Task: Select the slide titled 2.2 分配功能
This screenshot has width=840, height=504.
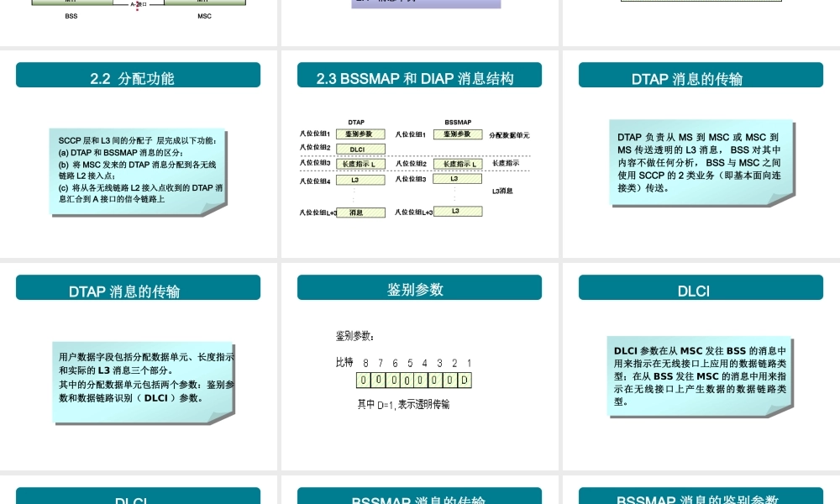Action: click(139, 155)
